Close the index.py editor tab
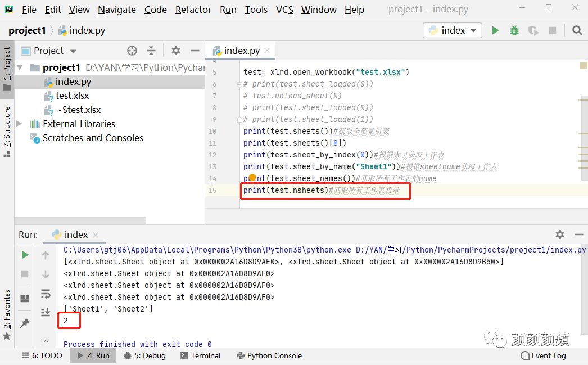The height and width of the screenshot is (365, 588). point(267,51)
